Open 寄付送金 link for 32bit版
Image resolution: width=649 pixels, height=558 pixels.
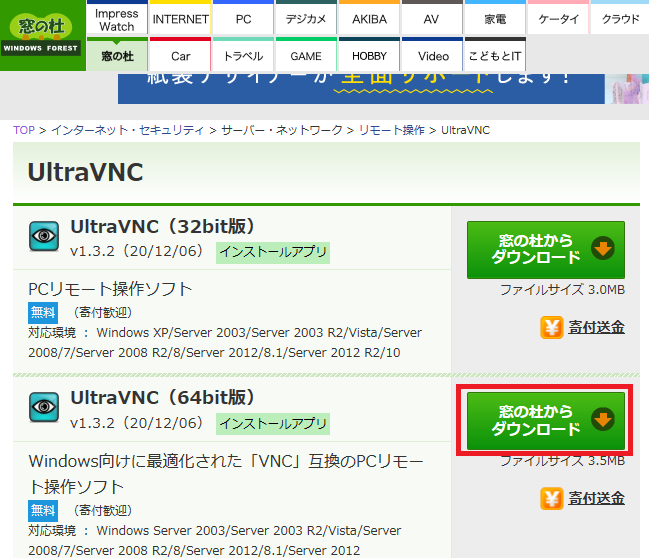click(x=596, y=327)
